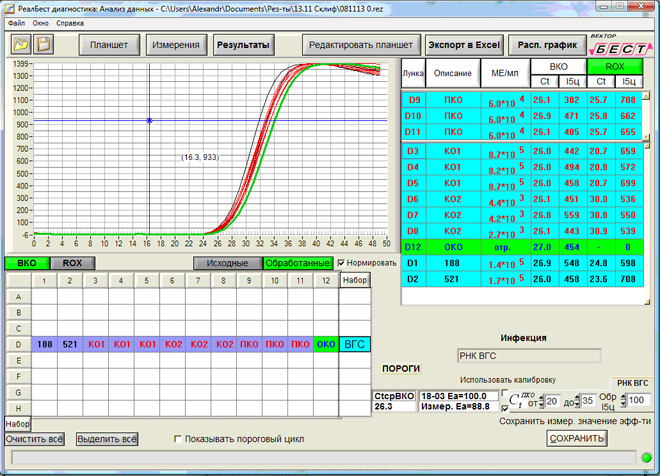
Task: Click the save diskette icon
Action: click(44, 45)
